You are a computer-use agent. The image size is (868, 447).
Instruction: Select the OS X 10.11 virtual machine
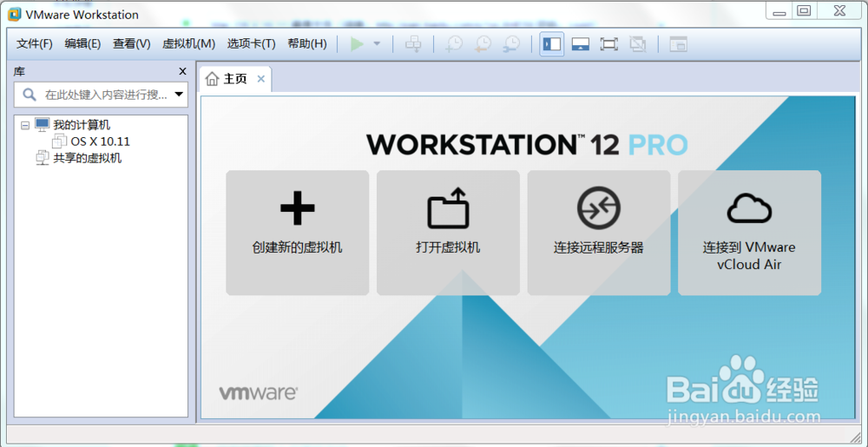pyautogui.click(x=100, y=141)
